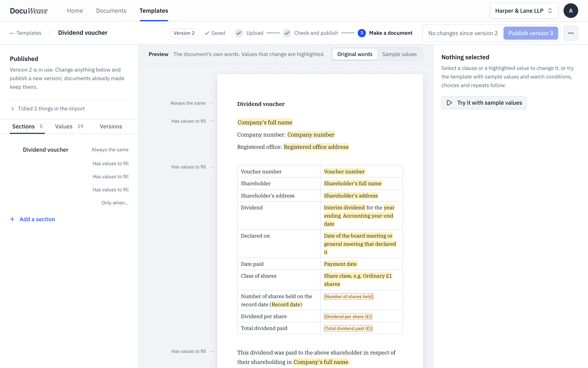The height and width of the screenshot is (368, 588).
Task: Open the Documents menu item
Action: click(111, 11)
